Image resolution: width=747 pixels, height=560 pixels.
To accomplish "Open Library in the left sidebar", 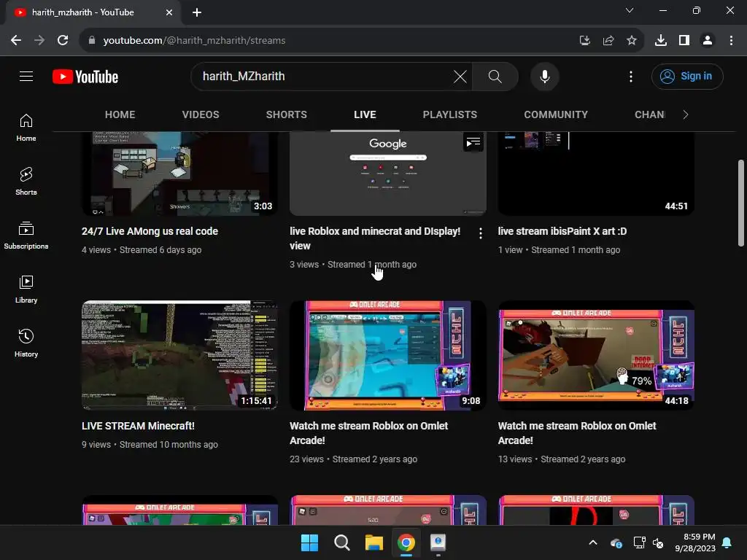I will (x=26, y=289).
